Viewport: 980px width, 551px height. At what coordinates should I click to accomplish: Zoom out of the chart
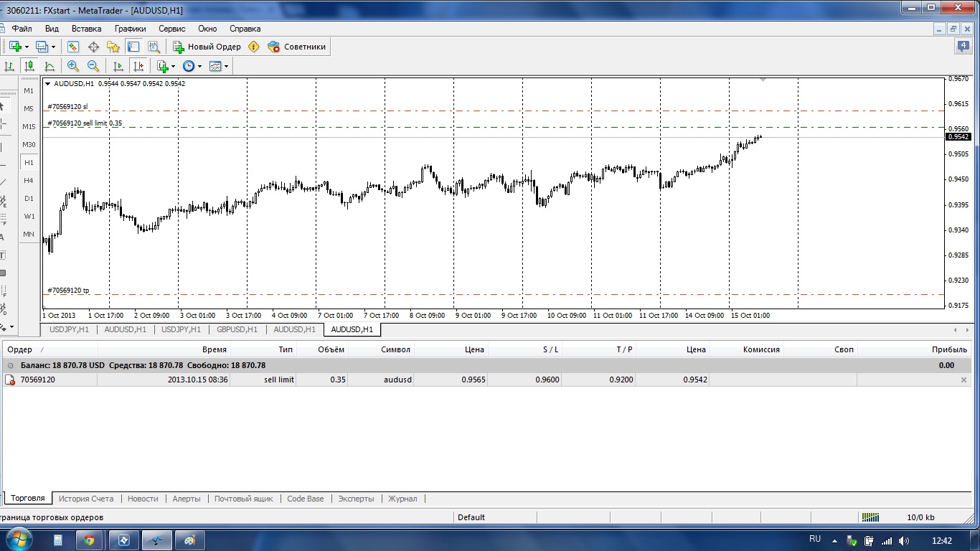coord(93,66)
